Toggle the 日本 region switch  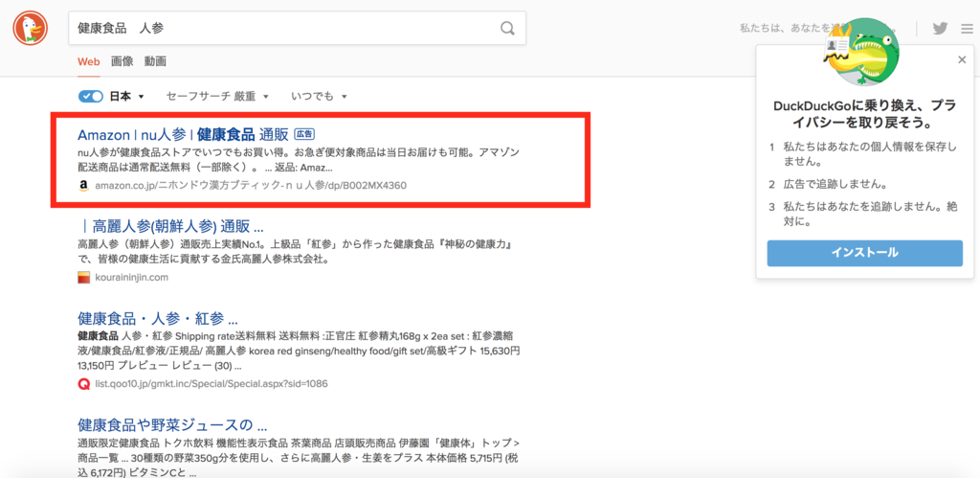[91, 97]
